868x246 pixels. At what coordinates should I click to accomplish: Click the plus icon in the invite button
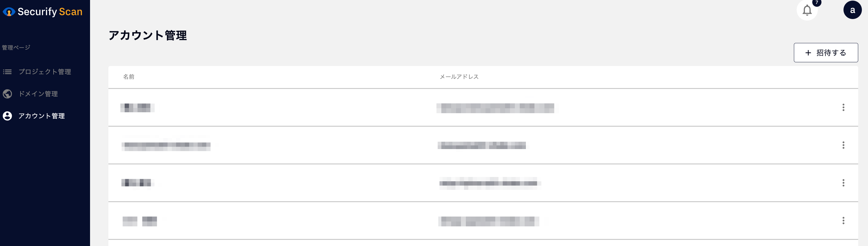click(x=808, y=53)
